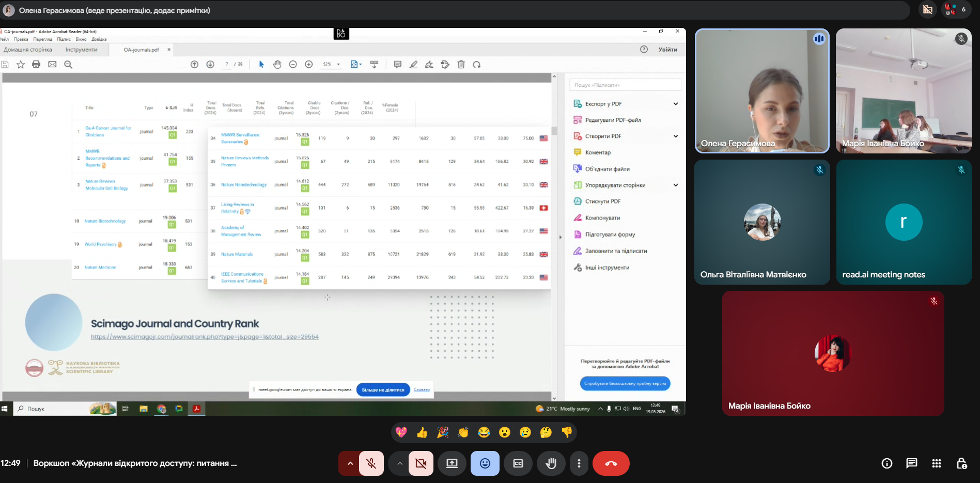The height and width of the screenshot is (483, 980).
Task: Go to next page arrow in Acrobat
Action: pos(210,65)
